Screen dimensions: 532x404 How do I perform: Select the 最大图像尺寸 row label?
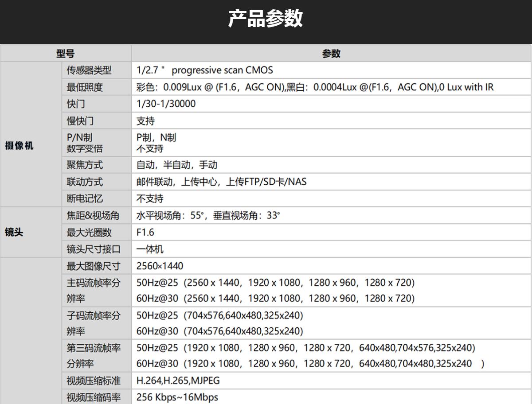point(94,266)
